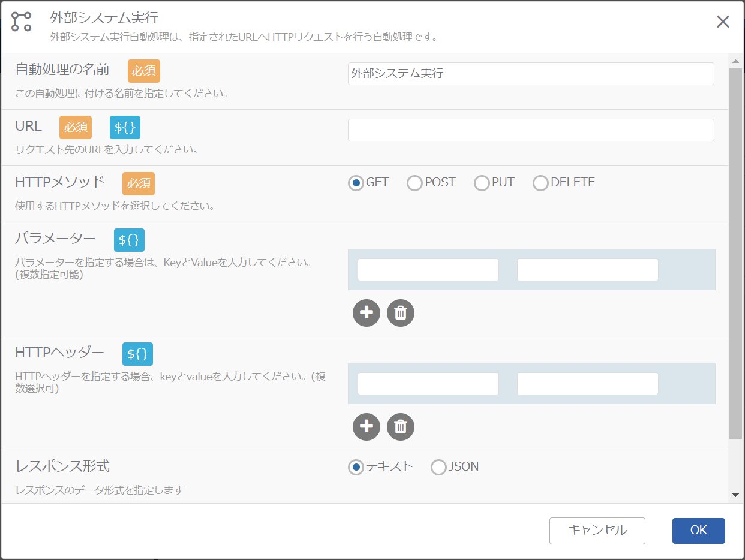Click the ${} variable icon beside HTTPヘッダー

(x=137, y=354)
